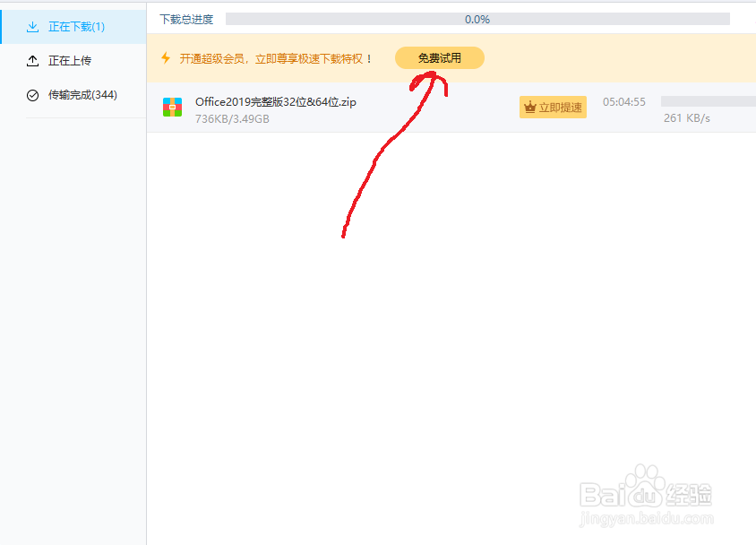The height and width of the screenshot is (545, 756).
Task: Click the remaining time 05:04:55
Action: pos(624,102)
